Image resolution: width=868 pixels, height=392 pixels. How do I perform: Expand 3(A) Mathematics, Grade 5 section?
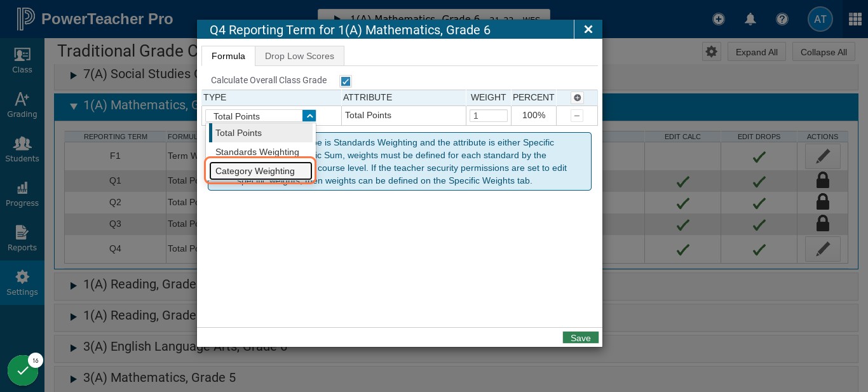pyautogui.click(x=73, y=379)
